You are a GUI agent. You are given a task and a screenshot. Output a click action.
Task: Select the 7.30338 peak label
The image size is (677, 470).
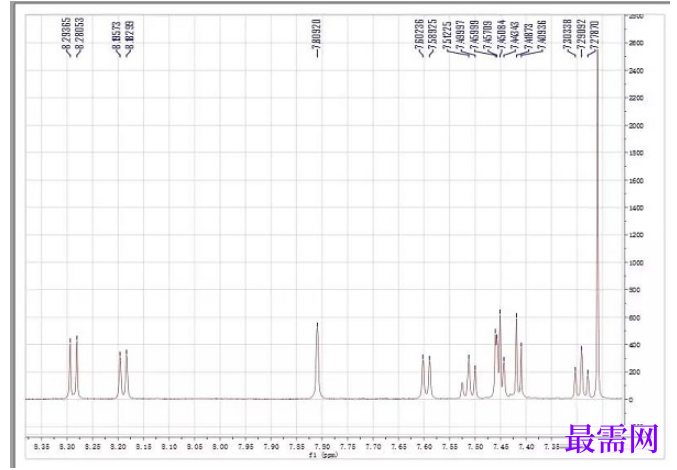click(568, 35)
